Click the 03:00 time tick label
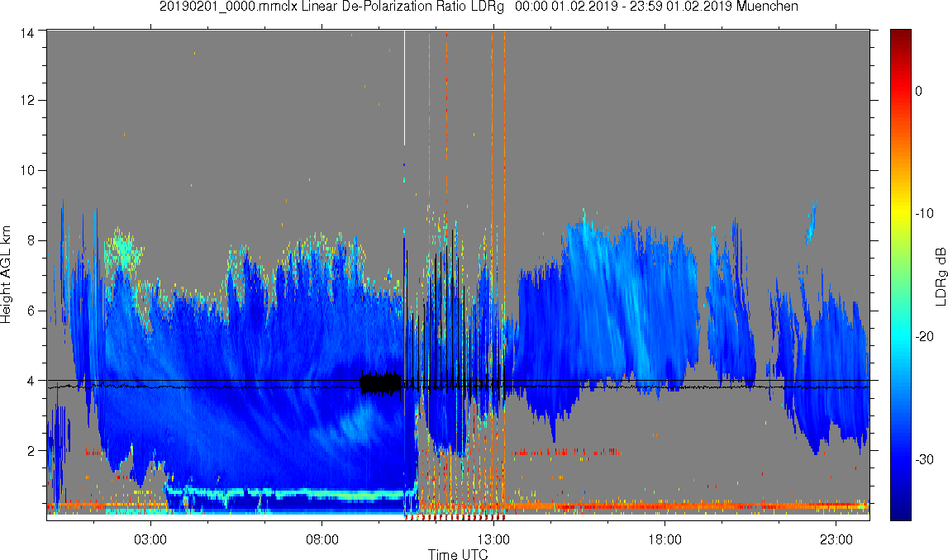 click(x=150, y=539)
